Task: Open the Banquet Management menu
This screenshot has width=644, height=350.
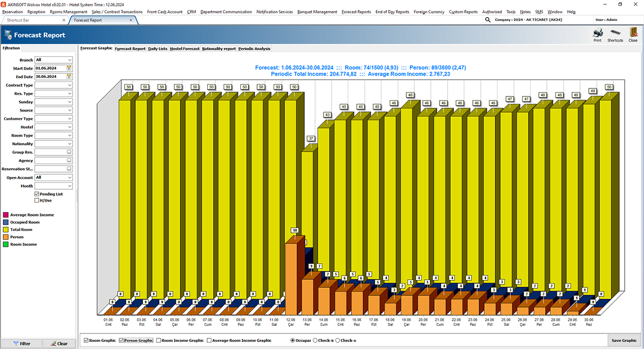Action: [317, 12]
